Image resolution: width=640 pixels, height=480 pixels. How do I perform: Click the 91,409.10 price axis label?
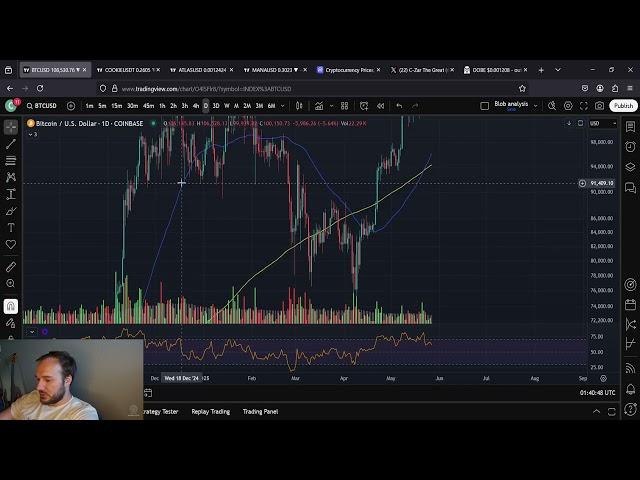(x=601, y=183)
